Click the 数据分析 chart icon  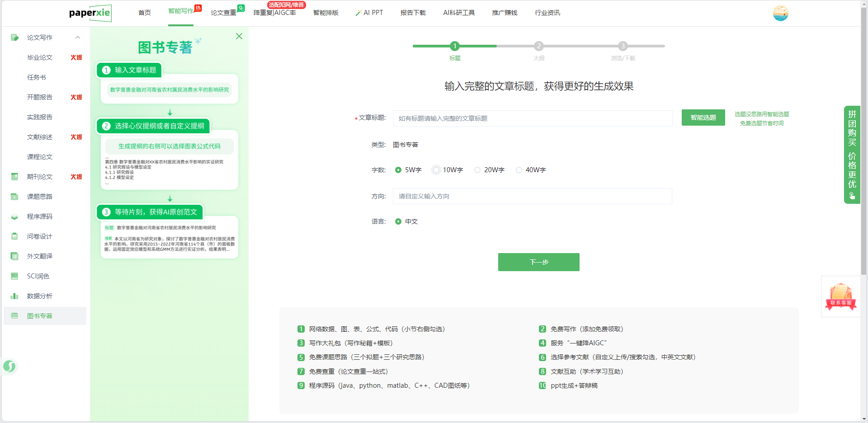[14, 296]
